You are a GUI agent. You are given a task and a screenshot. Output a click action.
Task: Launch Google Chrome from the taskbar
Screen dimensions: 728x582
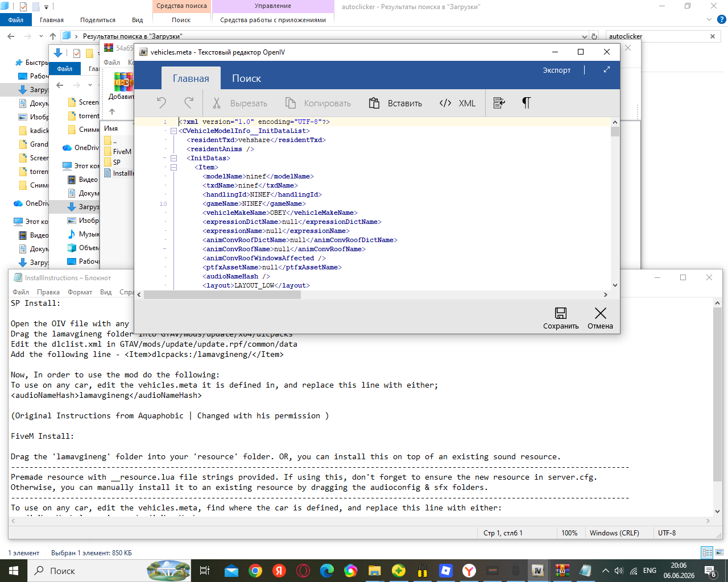255,571
